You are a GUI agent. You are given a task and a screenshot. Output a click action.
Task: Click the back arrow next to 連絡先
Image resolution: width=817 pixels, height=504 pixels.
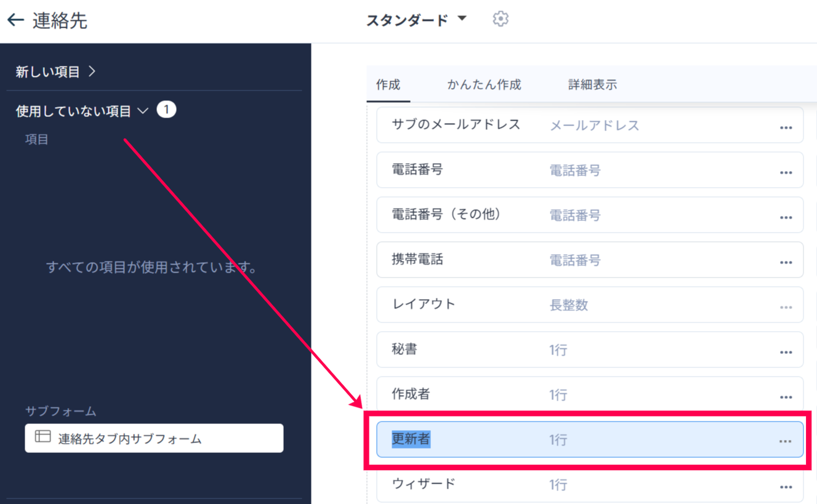pyautogui.click(x=15, y=20)
